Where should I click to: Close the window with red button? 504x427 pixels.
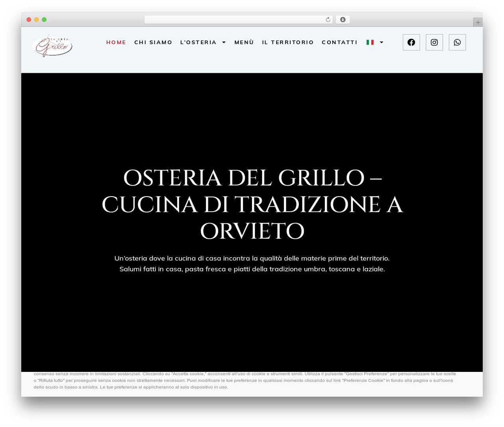point(29,20)
